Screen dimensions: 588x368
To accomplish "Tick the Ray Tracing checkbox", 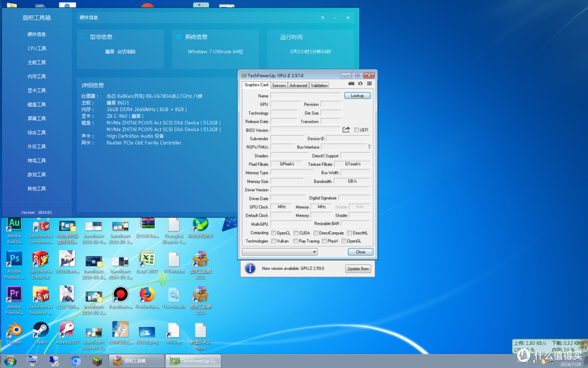I will (x=296, y=241).
